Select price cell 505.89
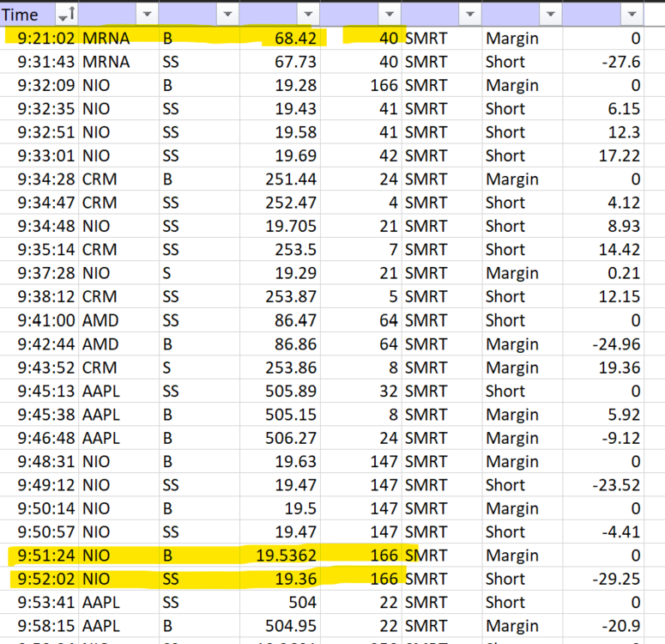The image size is (665, 644). pyautogui.click(x=280, y=391)
